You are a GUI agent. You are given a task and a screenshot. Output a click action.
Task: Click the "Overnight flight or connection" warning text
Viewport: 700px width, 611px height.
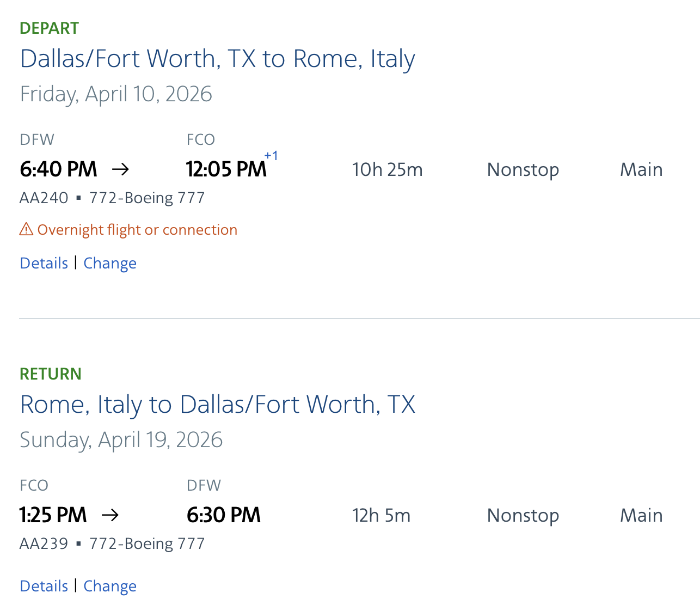tap(137, 230)
